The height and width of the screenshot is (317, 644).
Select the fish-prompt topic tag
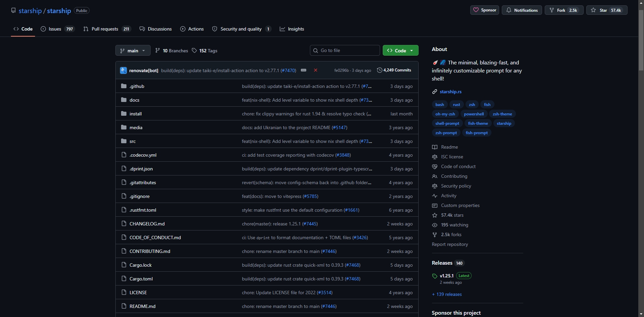(477, 133)
